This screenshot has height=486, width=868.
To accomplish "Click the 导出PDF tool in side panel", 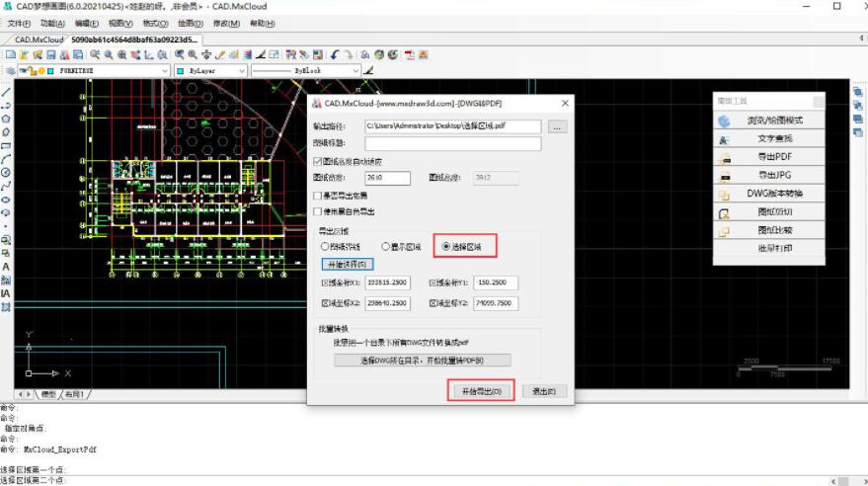I will [773, 157].
